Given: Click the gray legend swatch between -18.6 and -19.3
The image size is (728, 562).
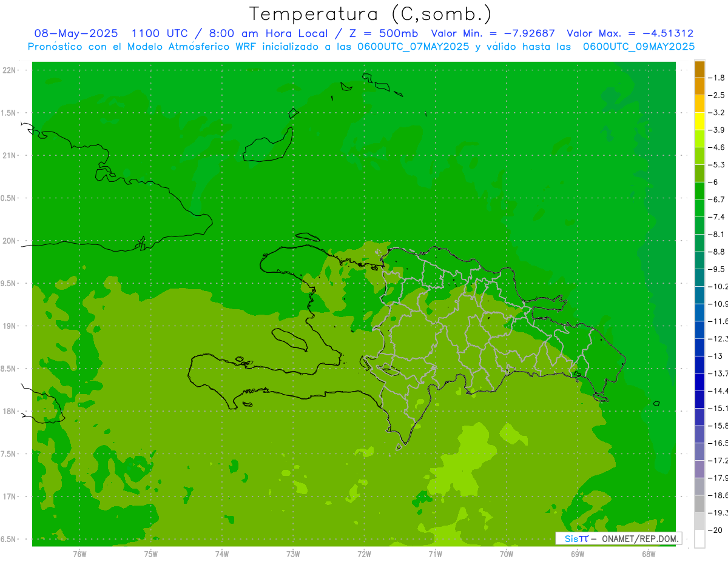Looking at the screenshot, I should [699, 504].
